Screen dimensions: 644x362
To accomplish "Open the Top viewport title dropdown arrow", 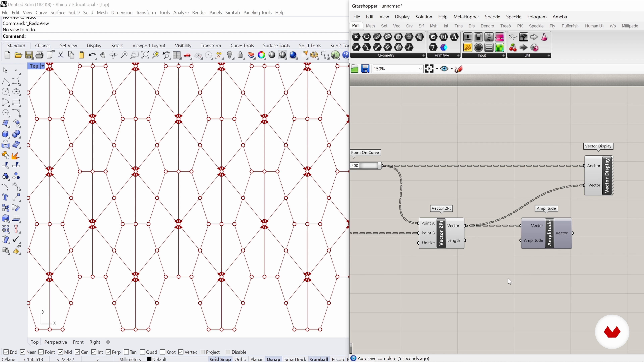I will (42, 66).
